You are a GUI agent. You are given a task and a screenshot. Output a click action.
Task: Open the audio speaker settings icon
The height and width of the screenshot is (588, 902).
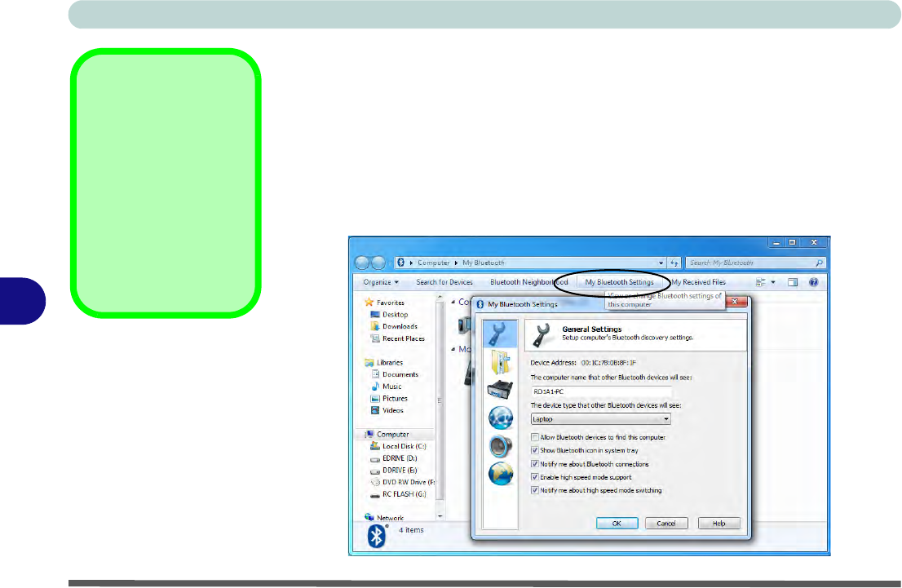pos(501,446)
